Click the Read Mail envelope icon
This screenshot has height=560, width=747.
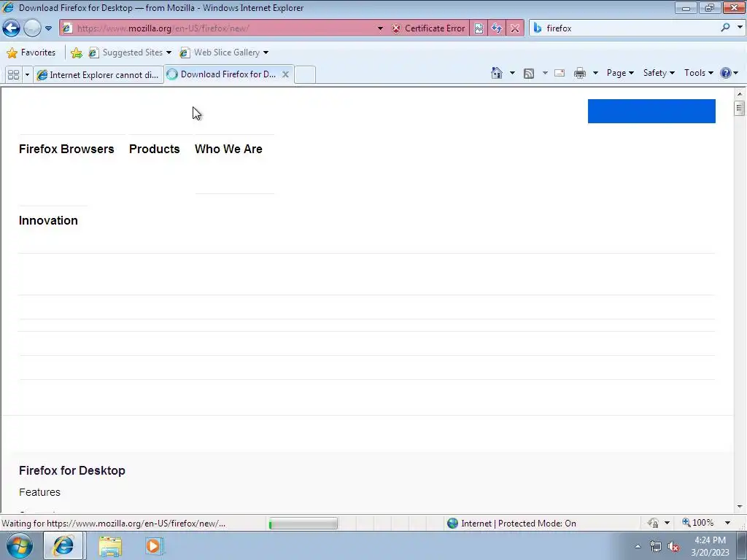pyautogui.click(x=560, y=73)
